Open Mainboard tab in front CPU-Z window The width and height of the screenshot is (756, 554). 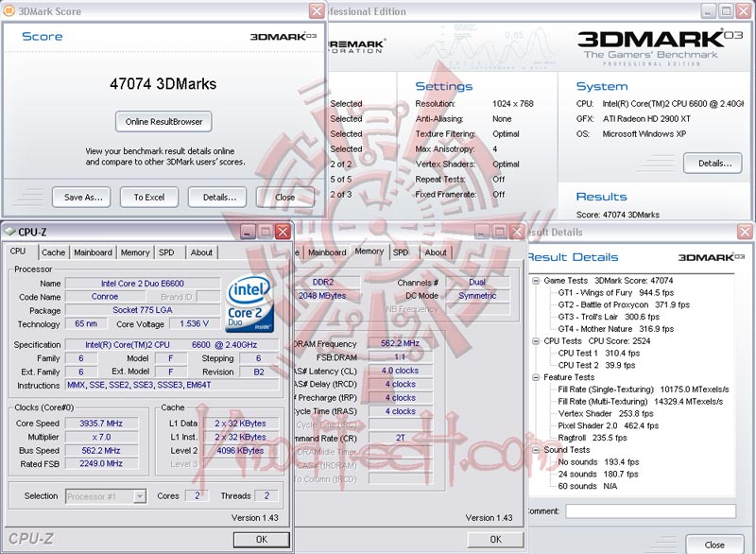pos(93,252)
